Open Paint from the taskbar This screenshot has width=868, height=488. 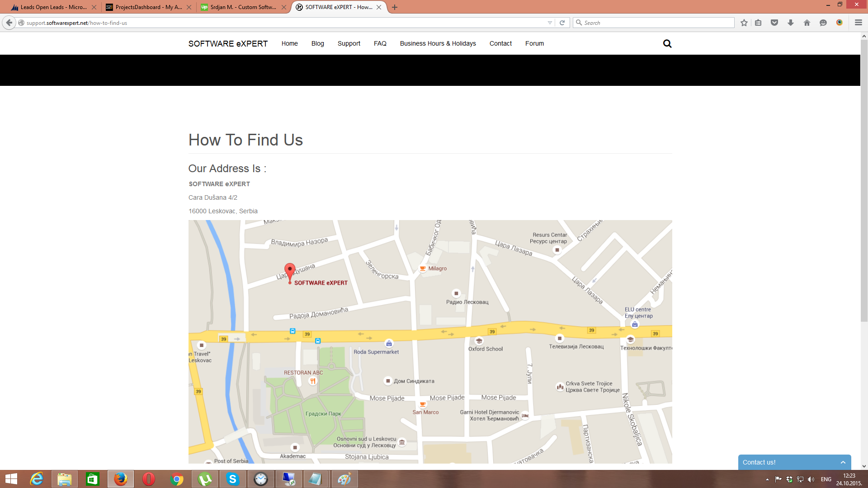(344, 479)
